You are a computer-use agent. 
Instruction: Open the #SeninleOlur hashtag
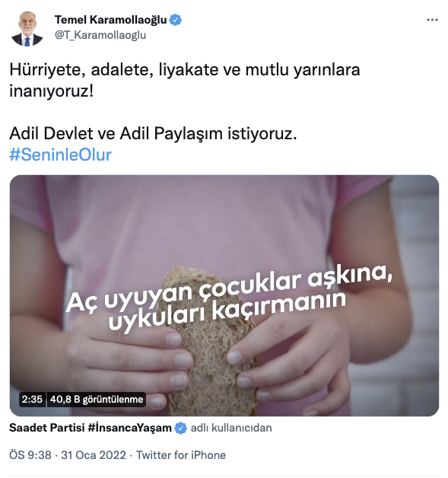coord(60,155)
